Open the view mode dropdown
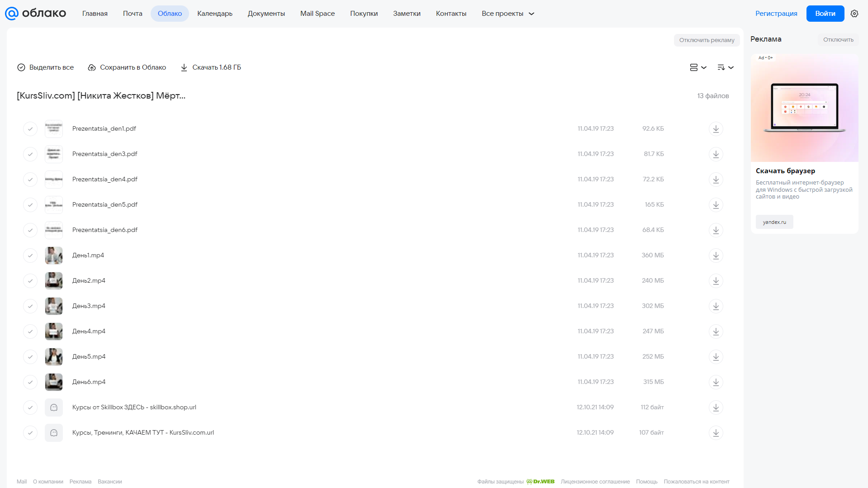Viewport: 868px width, 488px height. pos(698,67)
